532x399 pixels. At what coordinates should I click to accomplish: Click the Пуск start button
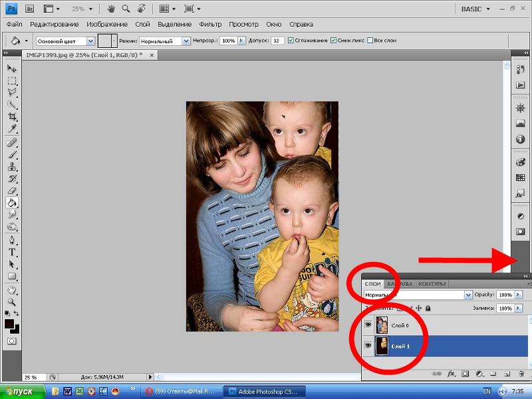pyautogui.click(x=22, y=392)
